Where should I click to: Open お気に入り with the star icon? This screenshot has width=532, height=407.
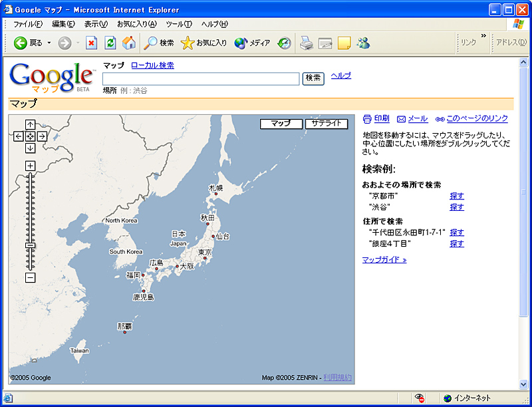point(188,43)
